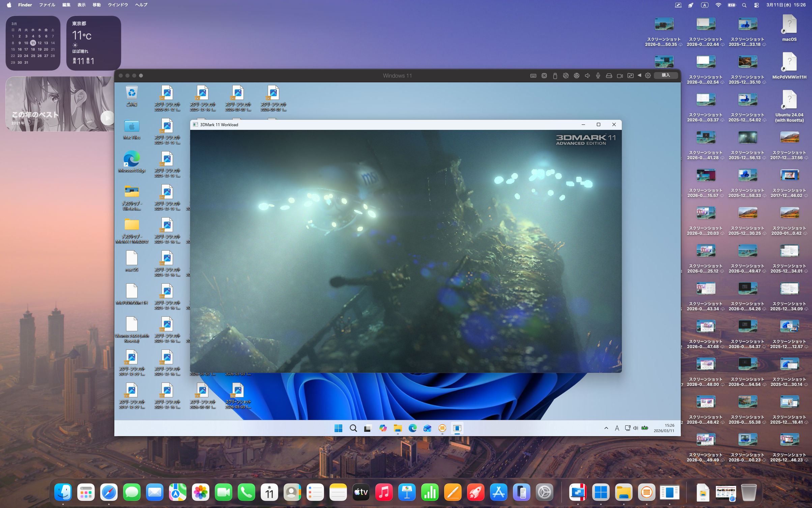
Task: Open the Parallels VM configuration gear
Action: coord(648,76)
